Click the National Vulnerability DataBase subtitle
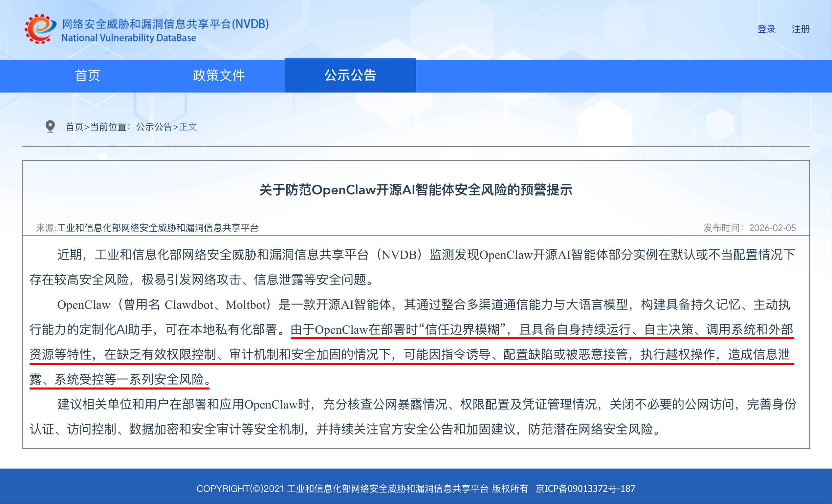The height and width of the screenshot is (504, 832). point(129,38)
